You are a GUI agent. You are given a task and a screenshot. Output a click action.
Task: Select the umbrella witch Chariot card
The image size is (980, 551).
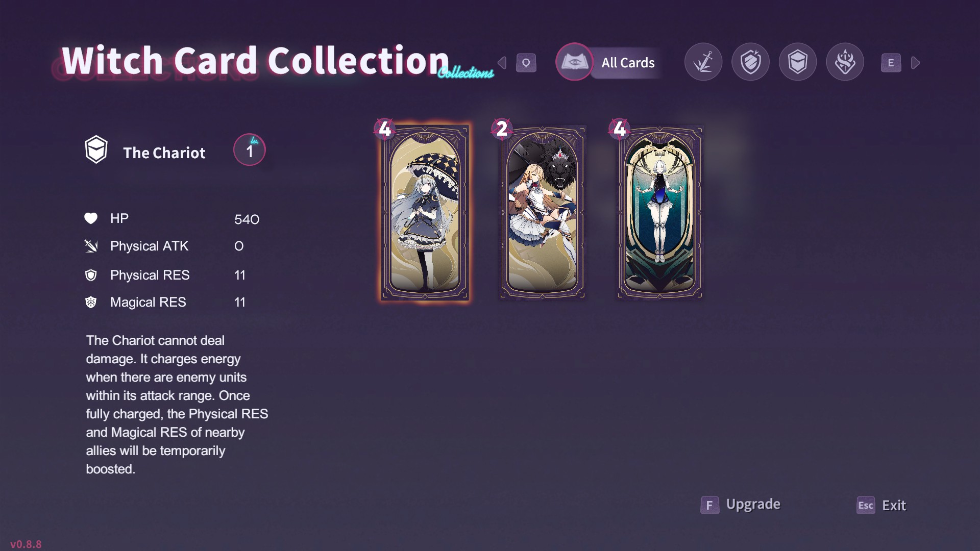tap(425, 212)
